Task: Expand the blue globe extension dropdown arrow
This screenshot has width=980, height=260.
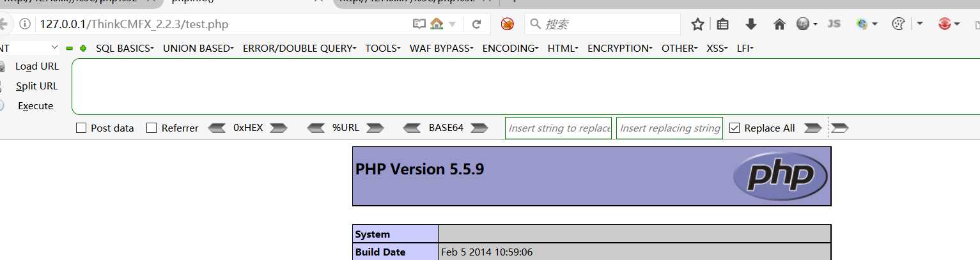Action: click(x=875, y=24)
